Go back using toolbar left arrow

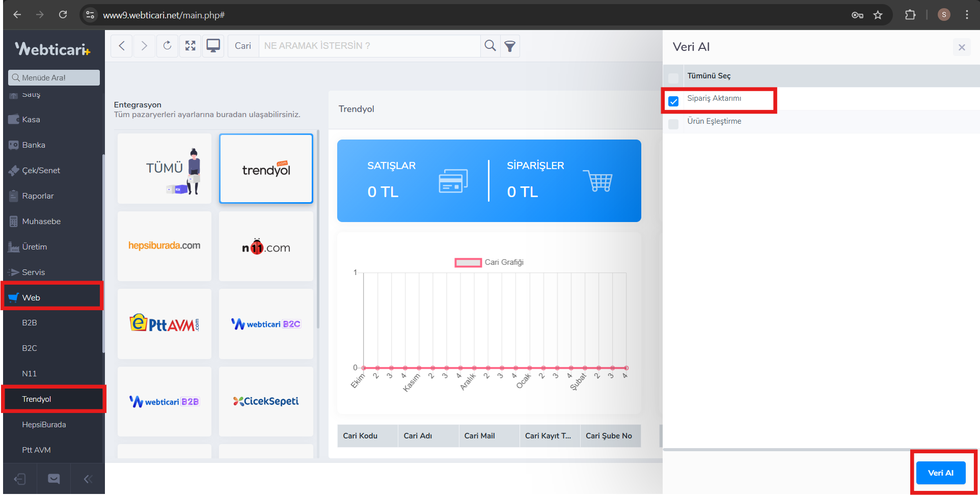click(x=122, y=46)
